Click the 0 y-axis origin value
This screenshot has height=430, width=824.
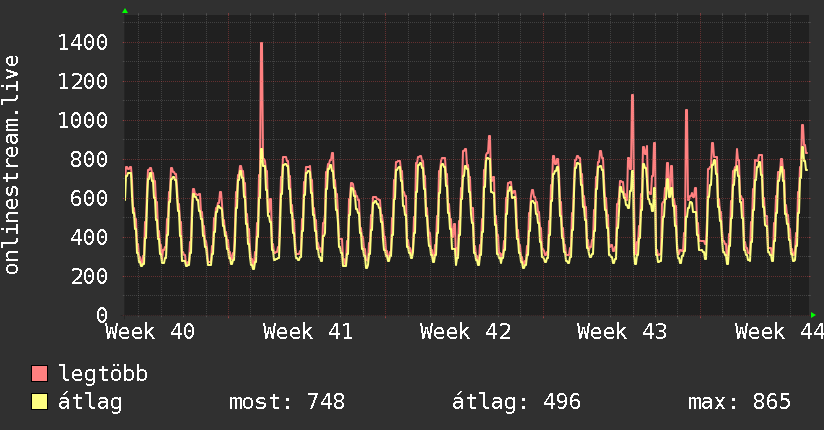(x=102, y=315)
